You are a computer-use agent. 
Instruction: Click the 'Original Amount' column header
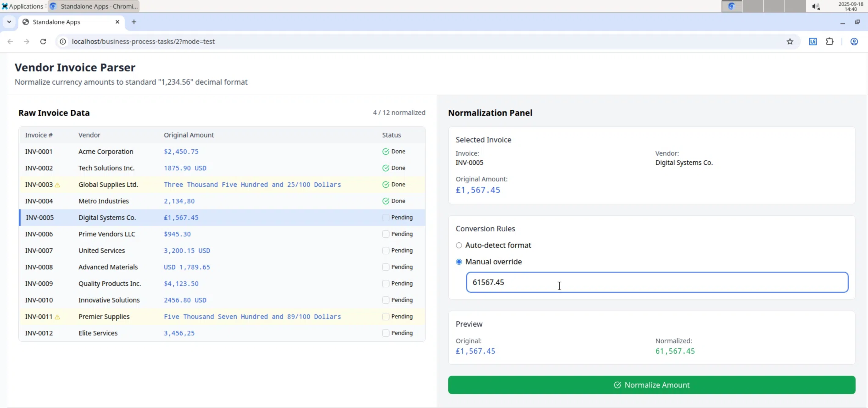point(189,135)
